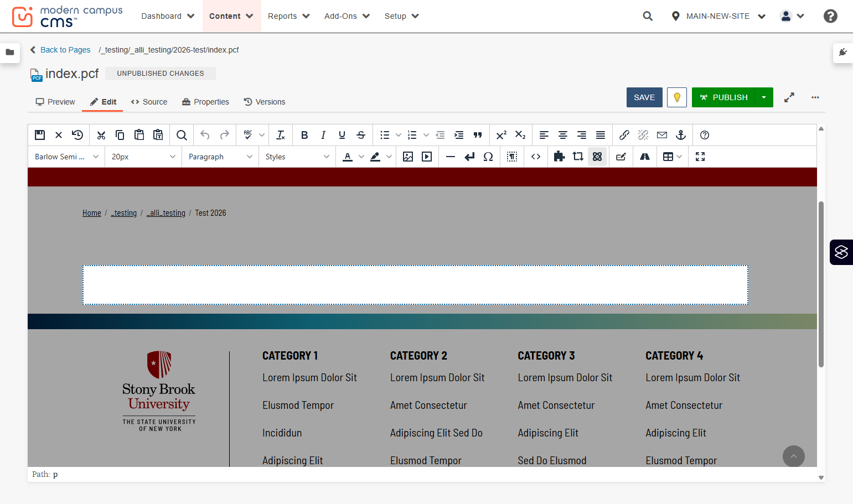Insert a hyperlink with link icon
Screen dimensions: 853x504
pos(624,135)
